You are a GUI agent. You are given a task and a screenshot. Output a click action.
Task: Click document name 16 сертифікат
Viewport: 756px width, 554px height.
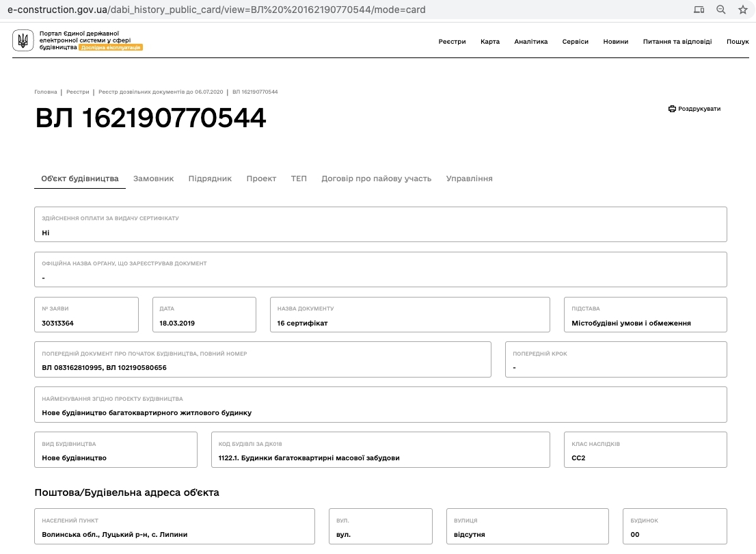pos(302,324)
